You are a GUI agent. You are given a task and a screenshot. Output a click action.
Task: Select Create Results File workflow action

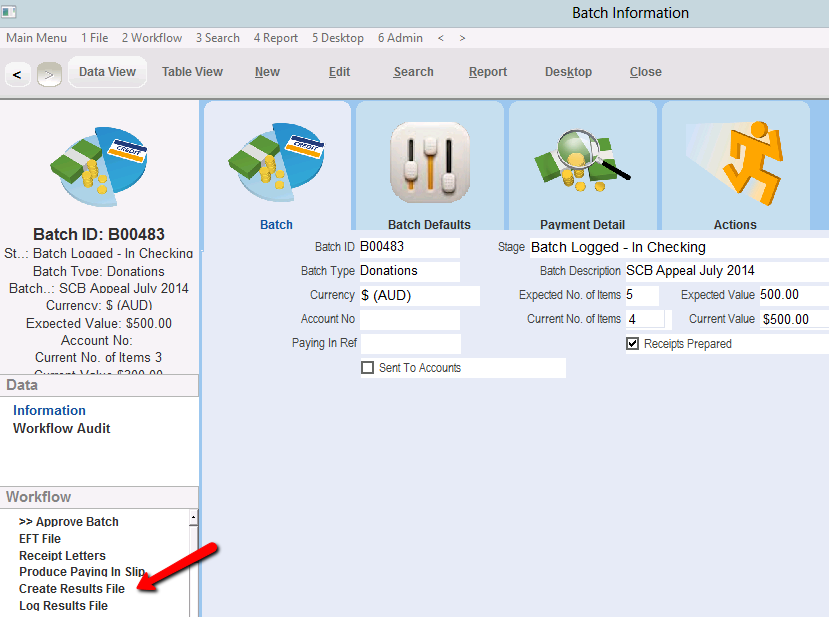72,588
